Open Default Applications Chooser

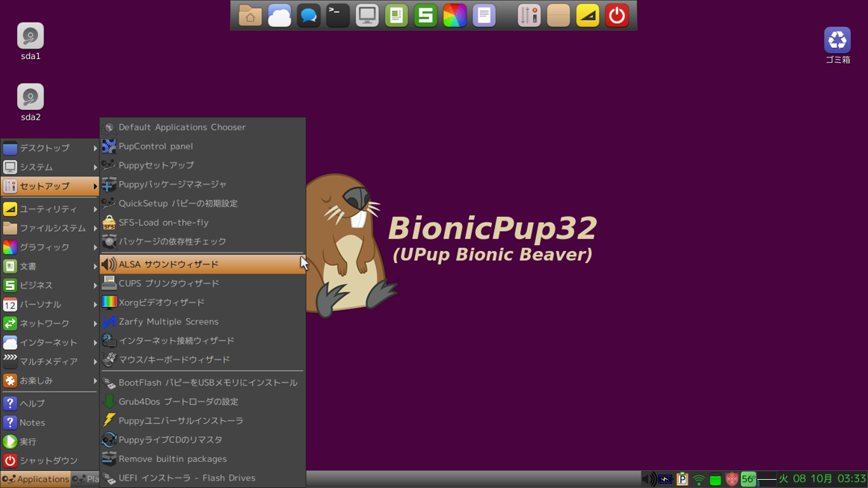pos(203,127)
